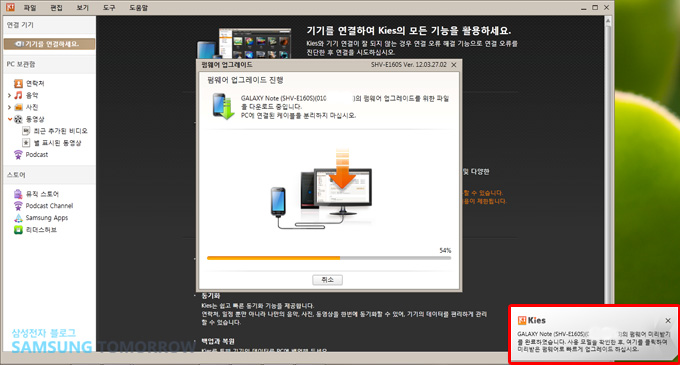Viewport: 680px width, 365px height.
Task: Open the 도움말 menu
Action: click(138, 8)
